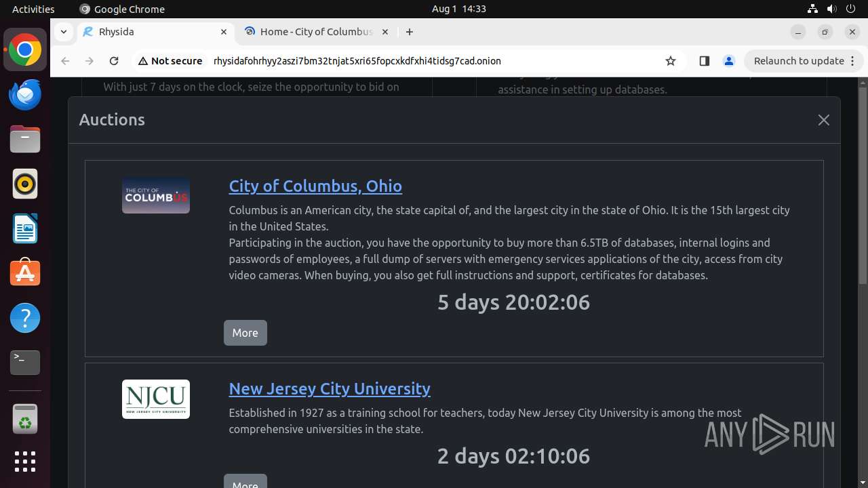Click the 5 days 20:02:06 countdown
Screen dimensions: 868x488
[x=513, y=302]
